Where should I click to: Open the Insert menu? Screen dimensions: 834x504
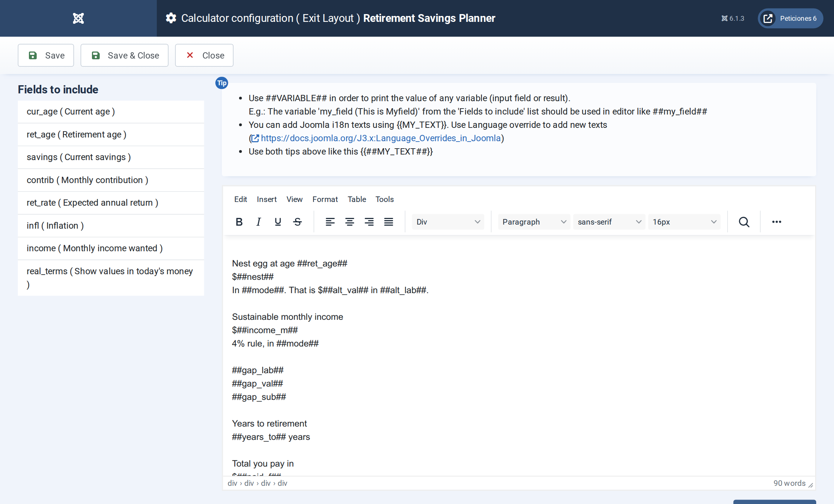(x=267, y=199)
